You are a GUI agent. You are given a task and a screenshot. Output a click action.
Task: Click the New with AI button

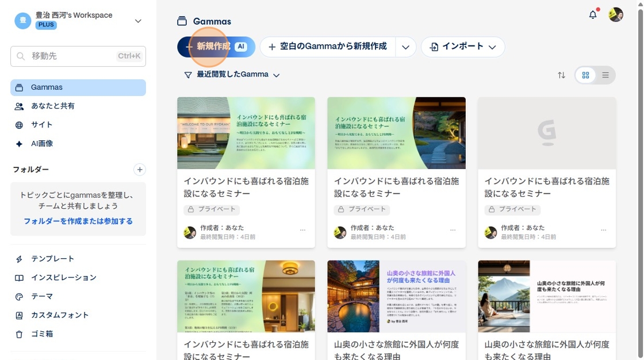click(216, 47)
